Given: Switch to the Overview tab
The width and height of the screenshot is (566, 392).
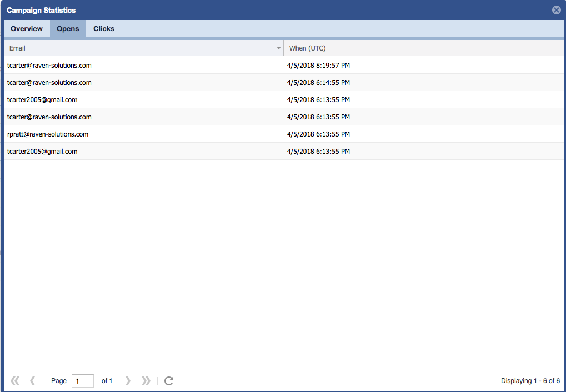Looking at the screenshot, I should 27,29.
